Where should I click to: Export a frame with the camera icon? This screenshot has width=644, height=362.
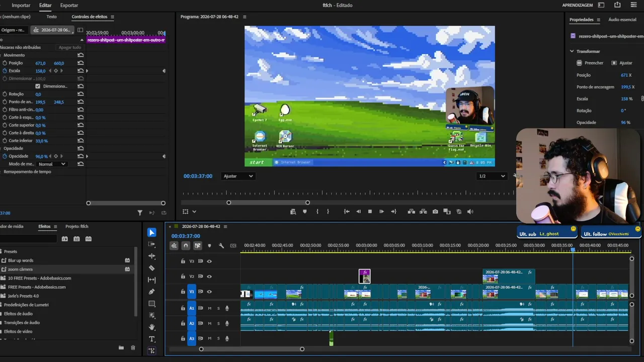click(435, 212)
